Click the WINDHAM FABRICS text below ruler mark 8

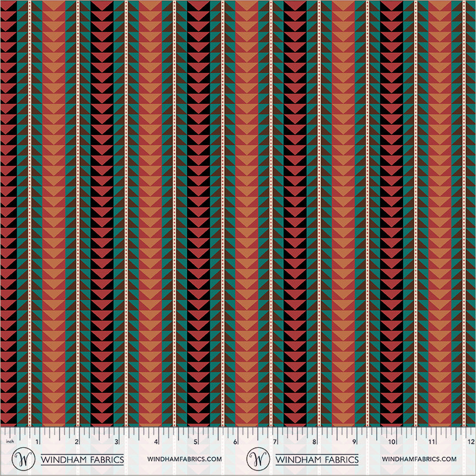pos(317,459)
